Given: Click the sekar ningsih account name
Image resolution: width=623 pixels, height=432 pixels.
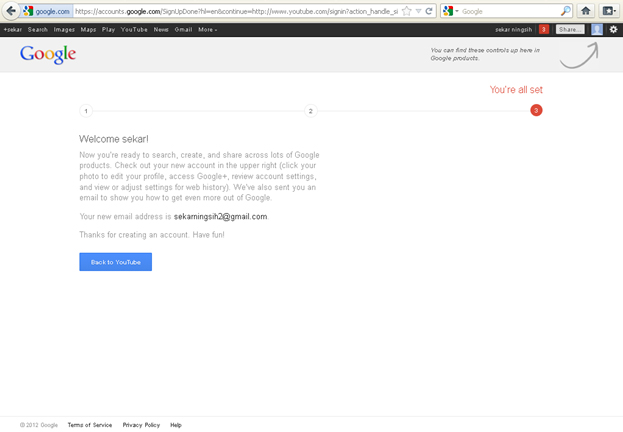Looking at the screenshot, I should (513, 29).
